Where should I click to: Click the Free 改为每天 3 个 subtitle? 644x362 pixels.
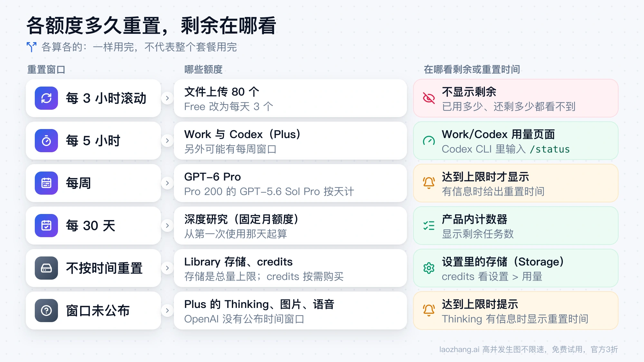coord(229,107)
